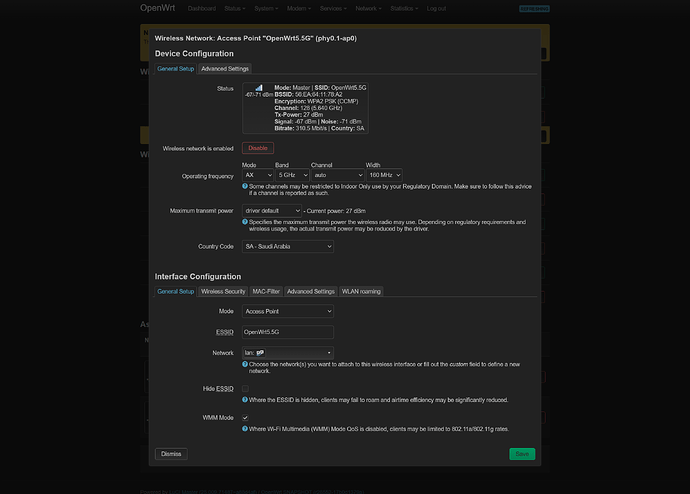Screen dimensions: 690x494
Task: Click the OpenWrt brand logo link
Action: [x=158, y=8]
